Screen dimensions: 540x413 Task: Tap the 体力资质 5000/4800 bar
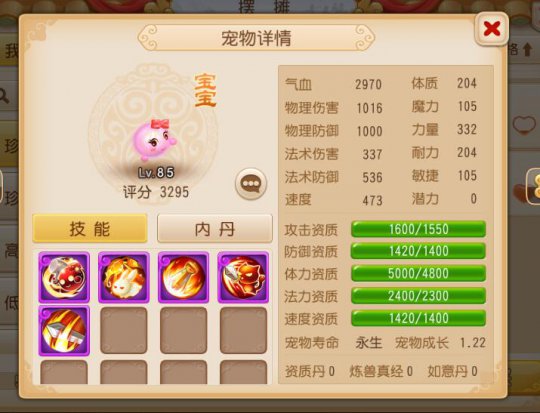coord(418,273)
